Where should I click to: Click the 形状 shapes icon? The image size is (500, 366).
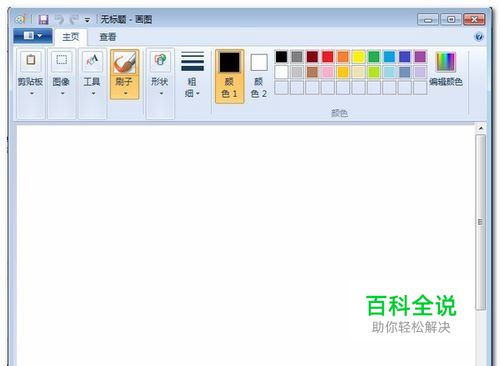click(x=160, y=60)
